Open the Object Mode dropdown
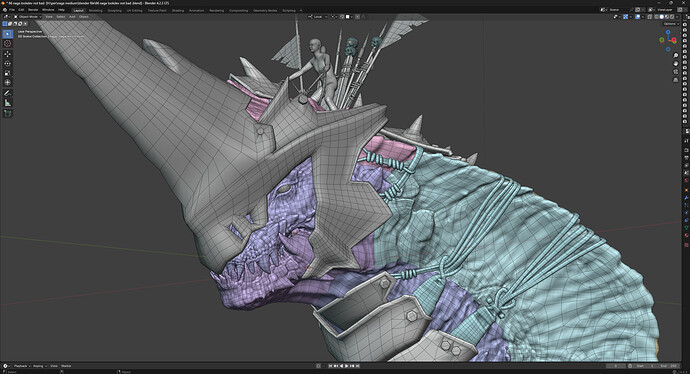 (27, 17)
